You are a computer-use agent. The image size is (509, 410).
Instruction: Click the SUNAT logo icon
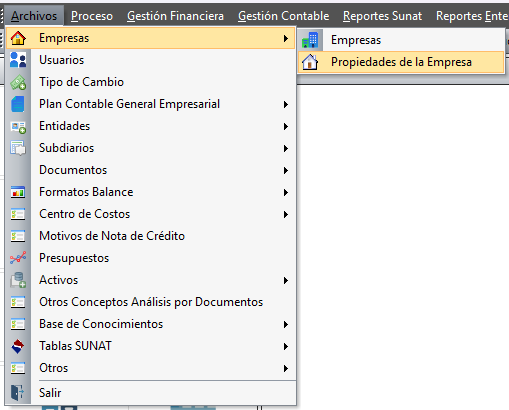pyautogui.click(x=18, y=346)
